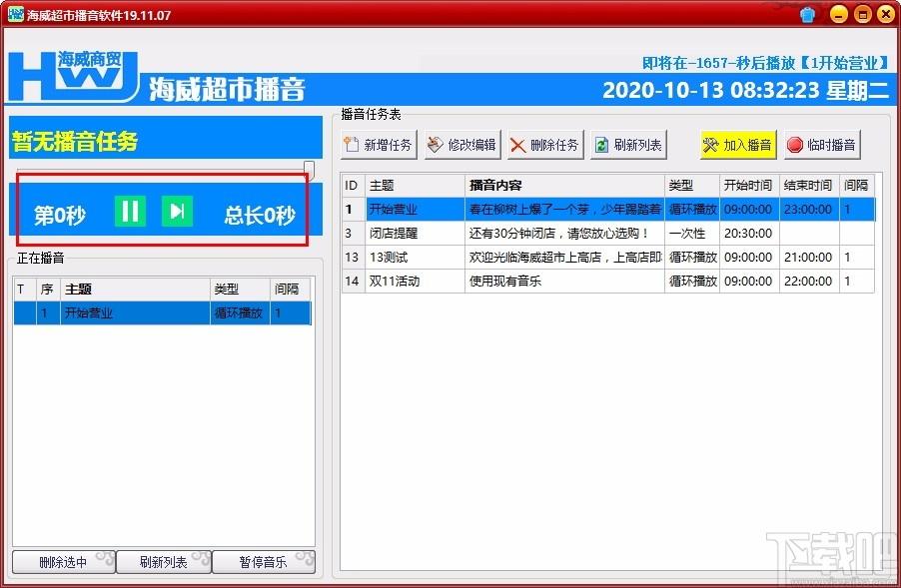Select 开始营业 in the now-playing list
Image resolution: width=901 pixels, height=588 pixels.
162,312
